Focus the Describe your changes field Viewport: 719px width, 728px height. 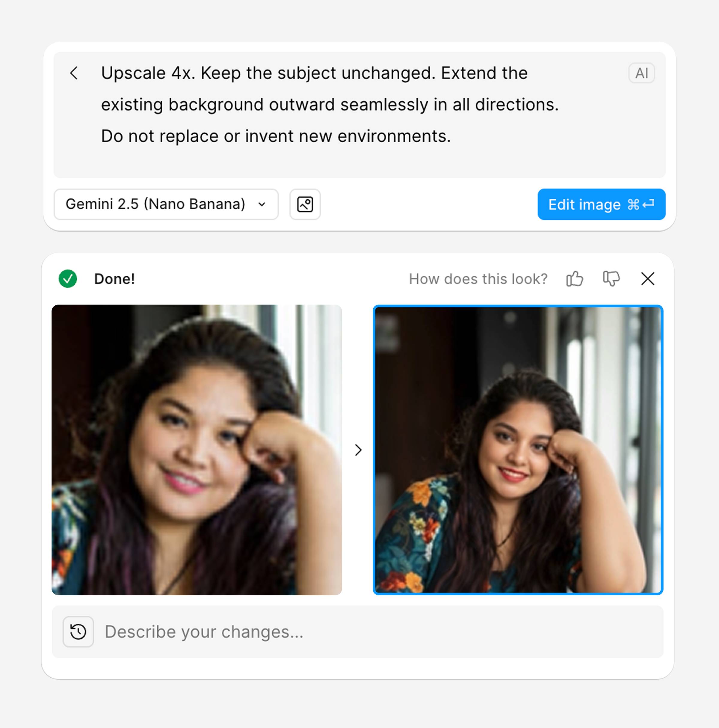(377, 632)
